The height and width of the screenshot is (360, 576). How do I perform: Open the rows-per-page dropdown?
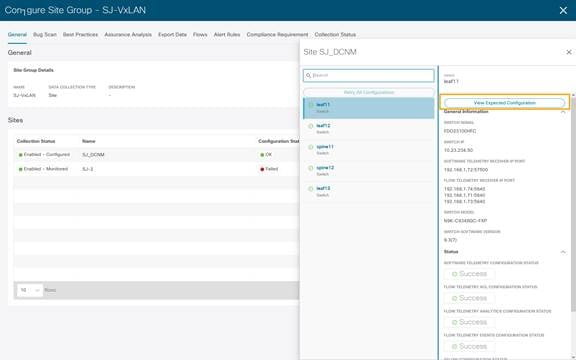click(30, 290)
